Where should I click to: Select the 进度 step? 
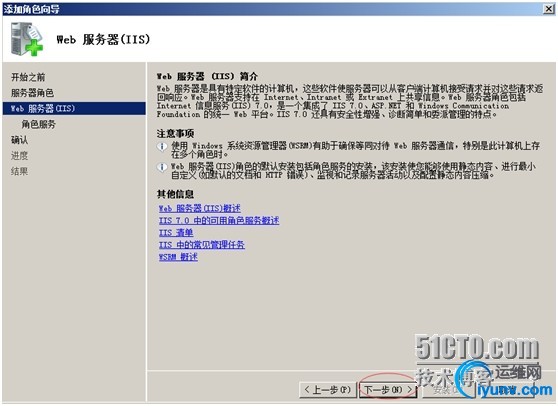20,155
